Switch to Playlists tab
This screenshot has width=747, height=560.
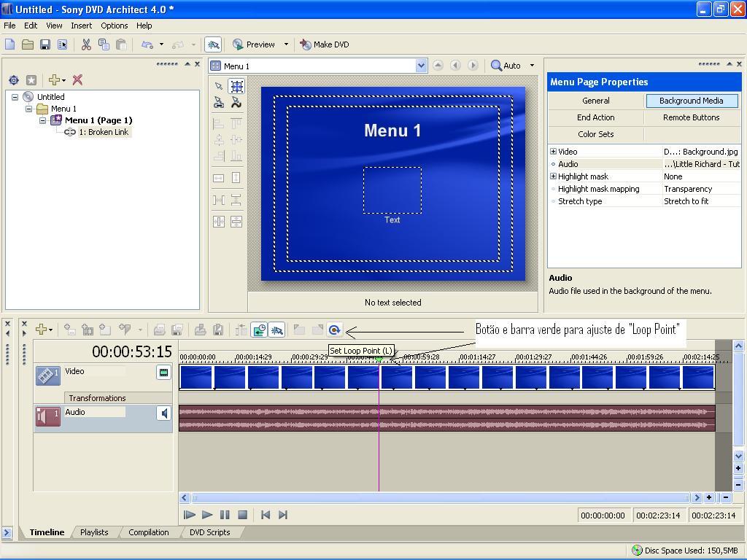(x=94, y=532)
